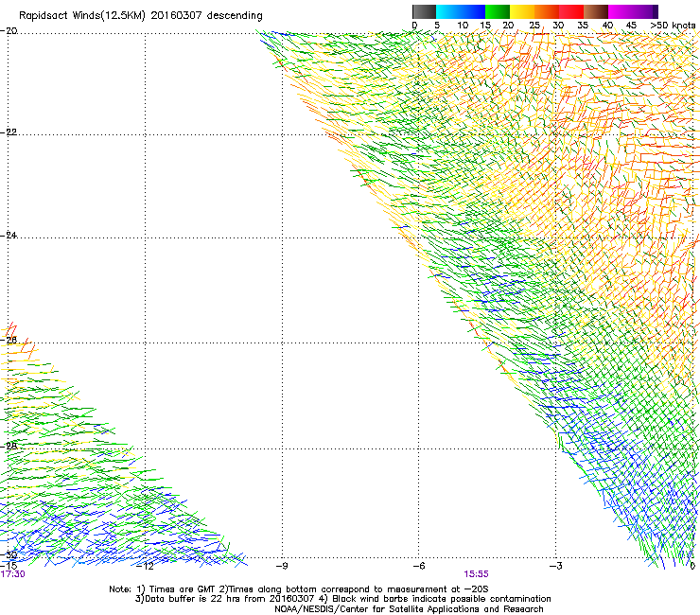Click the gray 0-5 knots color swatch
This screenshot has width=700, height=615.
pyautogui.click(x=424, y=11)
